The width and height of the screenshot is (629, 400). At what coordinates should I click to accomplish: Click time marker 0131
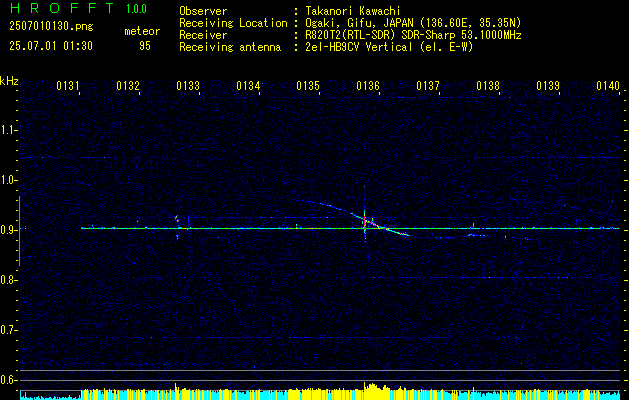coord(68,86)
